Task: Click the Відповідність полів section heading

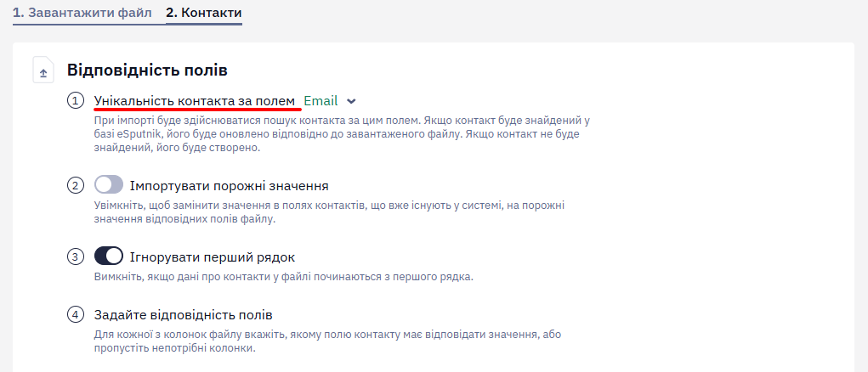Action: (x=147, y=70)
